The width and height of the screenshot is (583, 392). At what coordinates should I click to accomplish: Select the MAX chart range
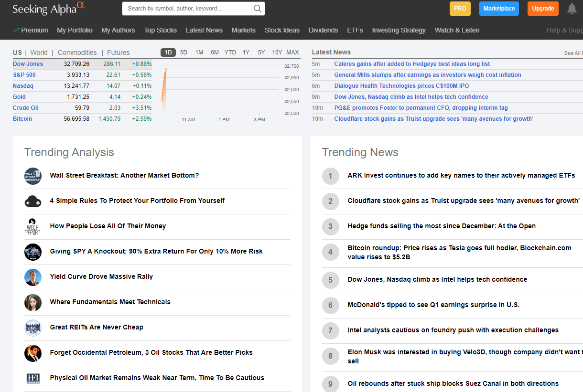(x=292, y=53)
